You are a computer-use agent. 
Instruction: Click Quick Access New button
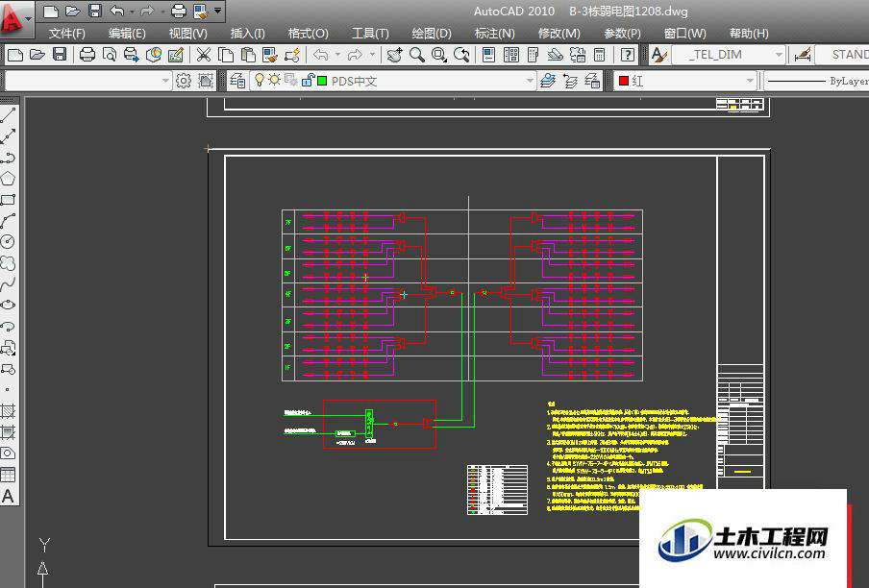tap(50, 11)
